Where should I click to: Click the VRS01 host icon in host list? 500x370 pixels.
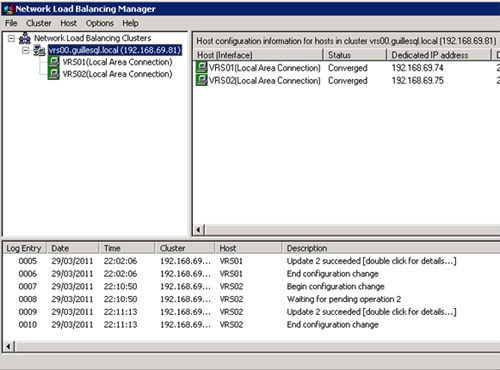202,68
